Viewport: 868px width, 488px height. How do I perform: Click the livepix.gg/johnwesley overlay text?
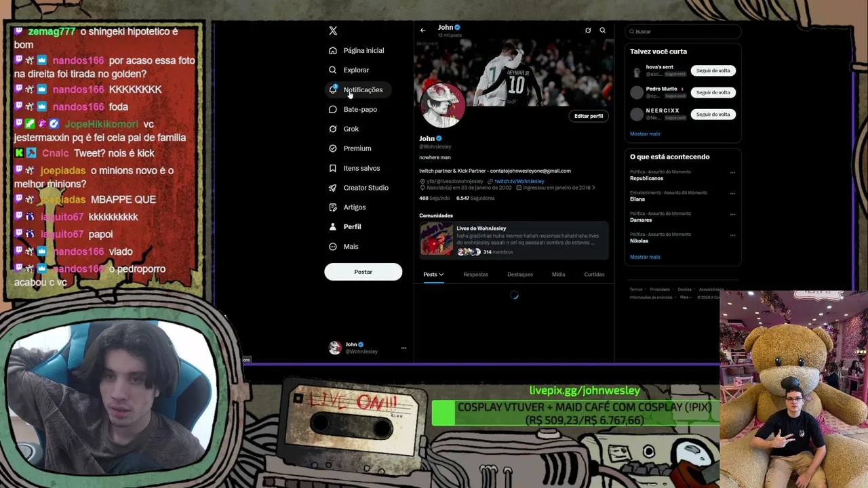point(585,390)
